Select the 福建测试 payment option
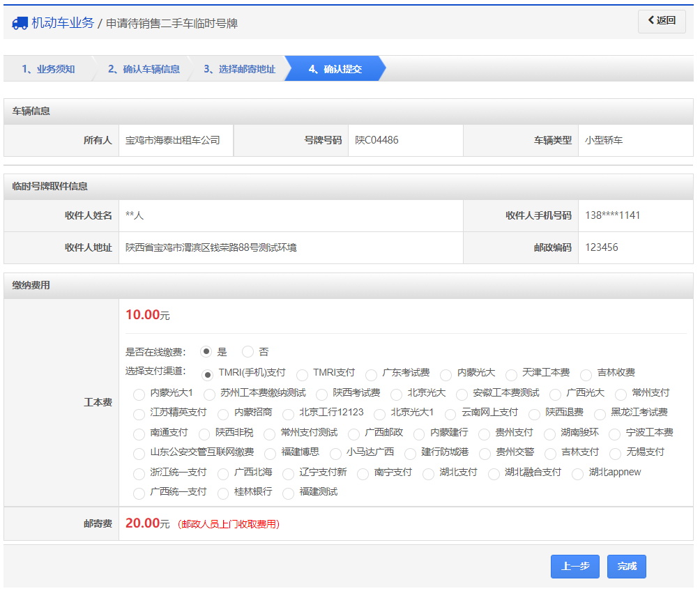This screenshot has width=700, height=591. [288, 492]
